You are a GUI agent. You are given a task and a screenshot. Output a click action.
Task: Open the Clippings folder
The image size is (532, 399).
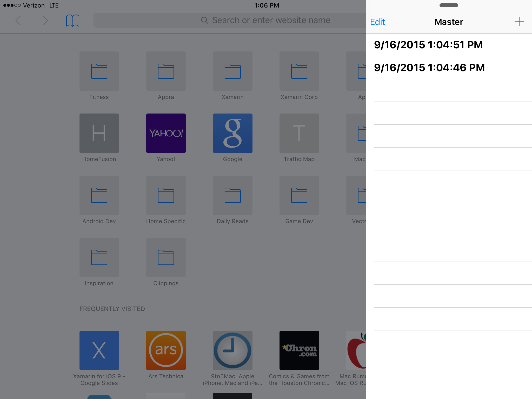(166, 257)
